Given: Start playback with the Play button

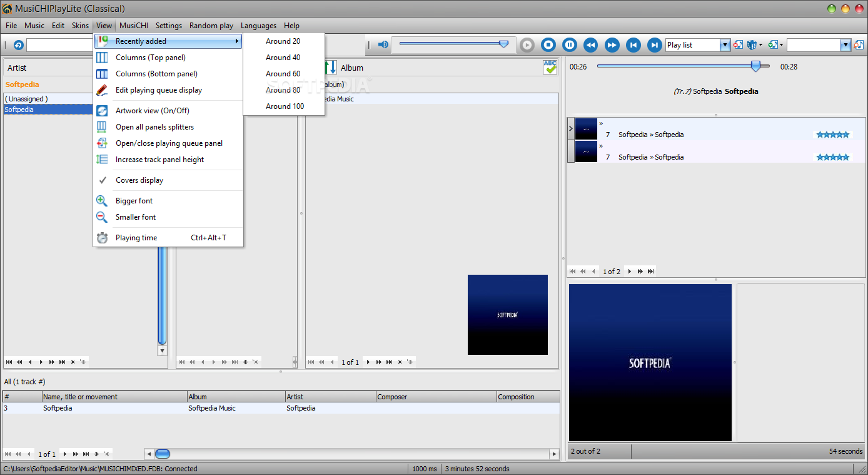Looking at the screenshot, I should [527, 45].
